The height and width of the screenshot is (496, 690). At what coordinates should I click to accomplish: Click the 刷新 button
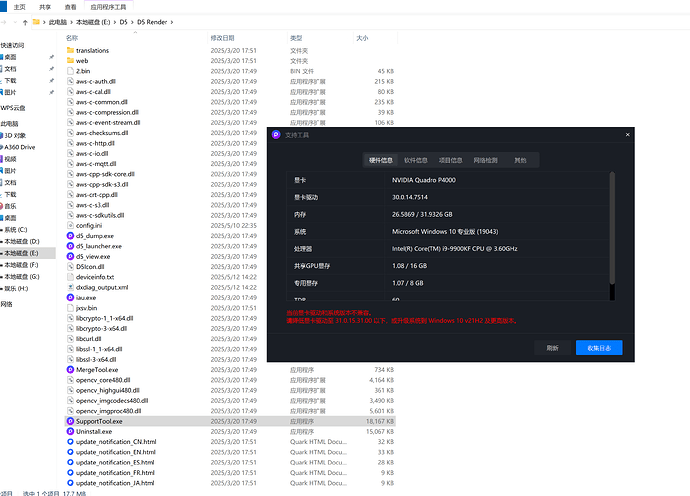(x=552, y=348)
